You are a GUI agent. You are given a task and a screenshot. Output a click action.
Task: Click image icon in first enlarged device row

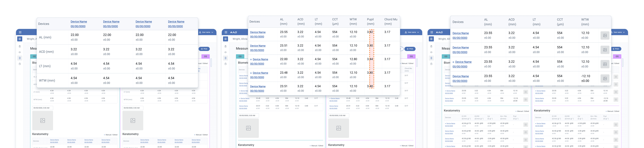[605, 35]
